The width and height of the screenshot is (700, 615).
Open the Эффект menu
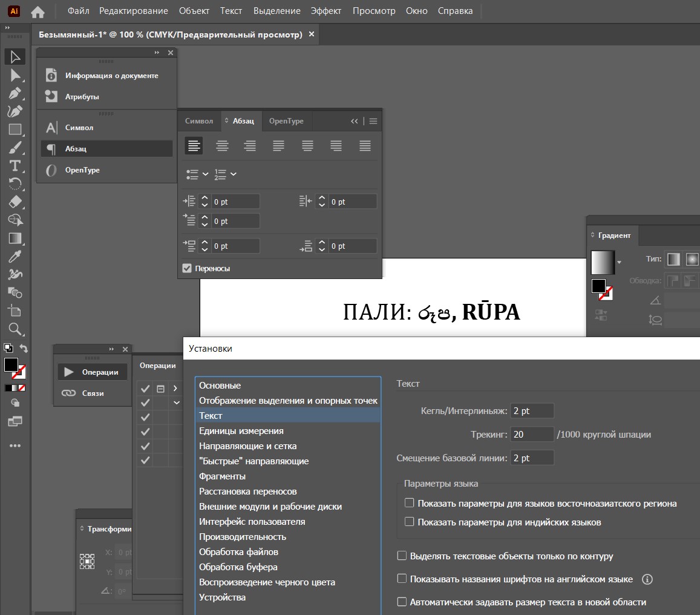click(x=326, y=11)
